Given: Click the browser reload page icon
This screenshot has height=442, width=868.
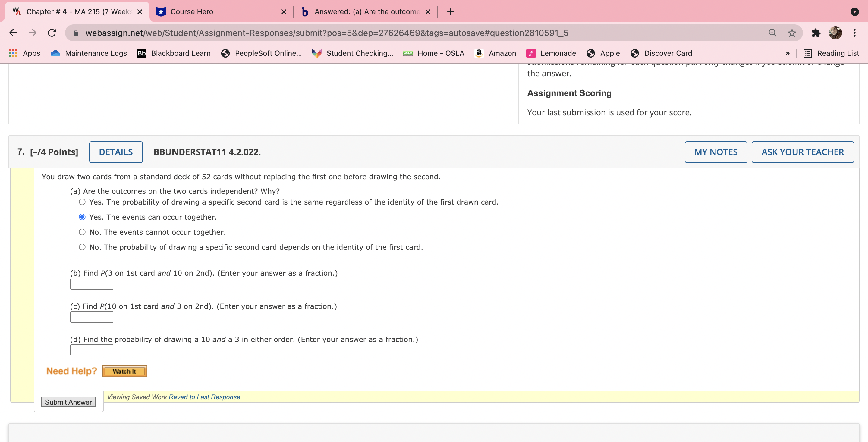Looking at the screenshot, I should [x=52, y=33].
